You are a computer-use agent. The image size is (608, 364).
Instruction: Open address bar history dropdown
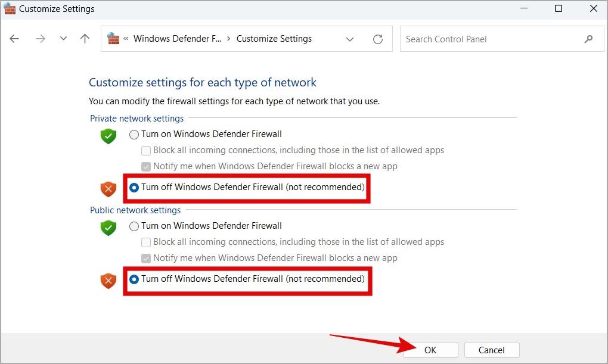pos(350,39)
